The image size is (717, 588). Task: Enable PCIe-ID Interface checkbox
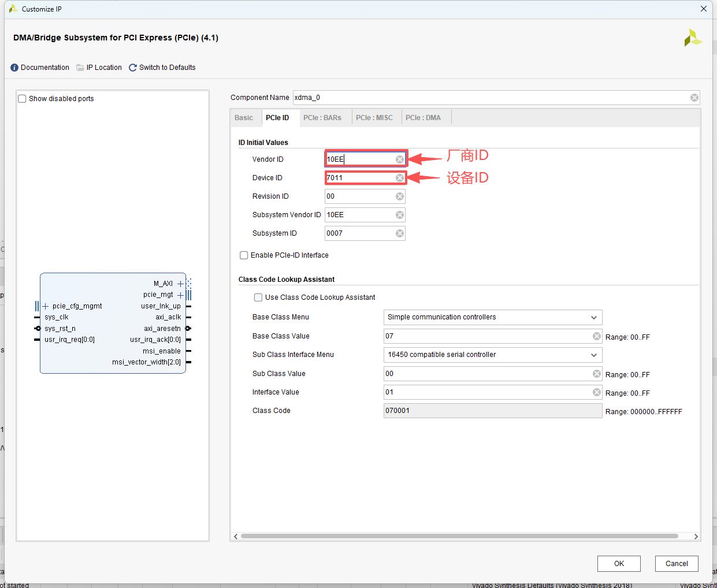click(x=244, y=255)
